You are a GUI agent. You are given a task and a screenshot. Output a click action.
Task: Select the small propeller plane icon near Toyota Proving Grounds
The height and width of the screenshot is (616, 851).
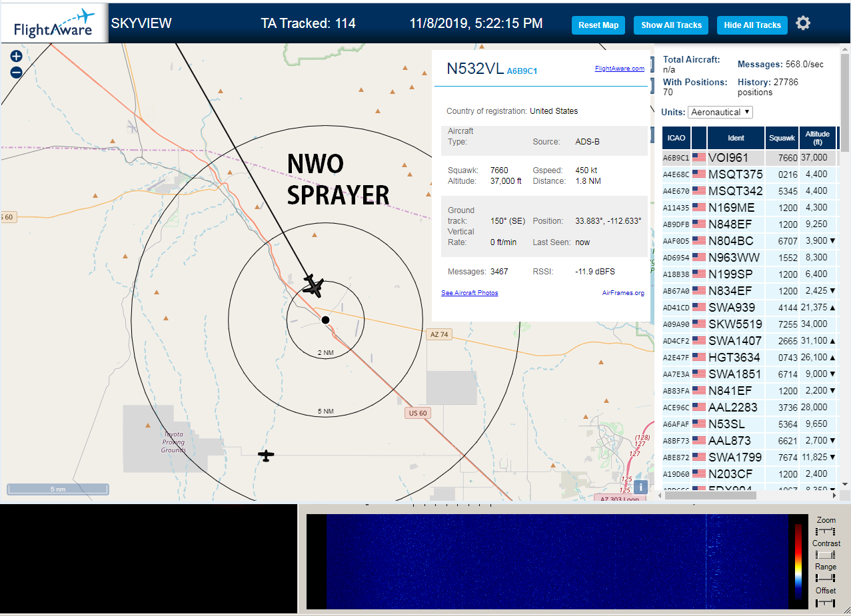(267, 456)
